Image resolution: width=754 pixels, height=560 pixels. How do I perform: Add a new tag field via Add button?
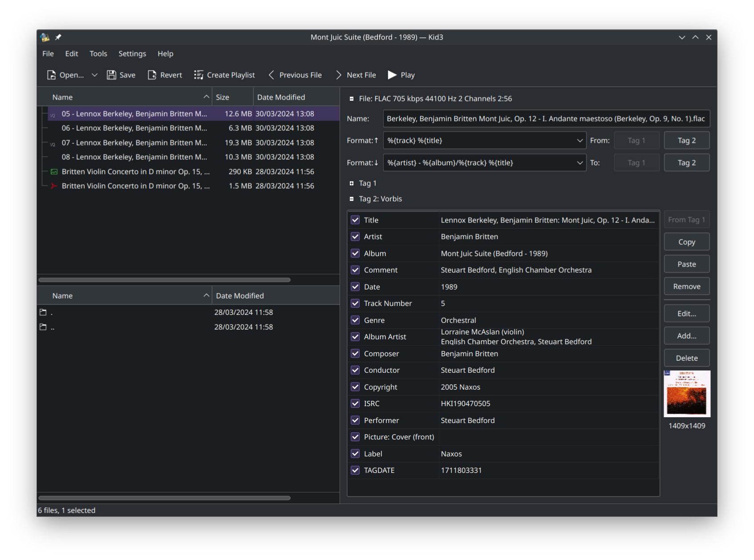pos(686,335)
